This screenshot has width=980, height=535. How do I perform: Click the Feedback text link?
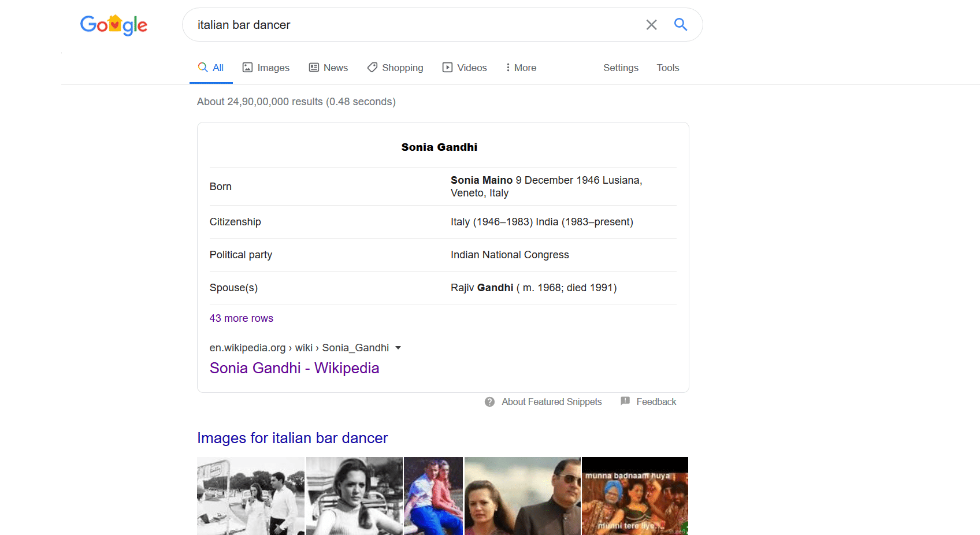(x=656, y=401)
